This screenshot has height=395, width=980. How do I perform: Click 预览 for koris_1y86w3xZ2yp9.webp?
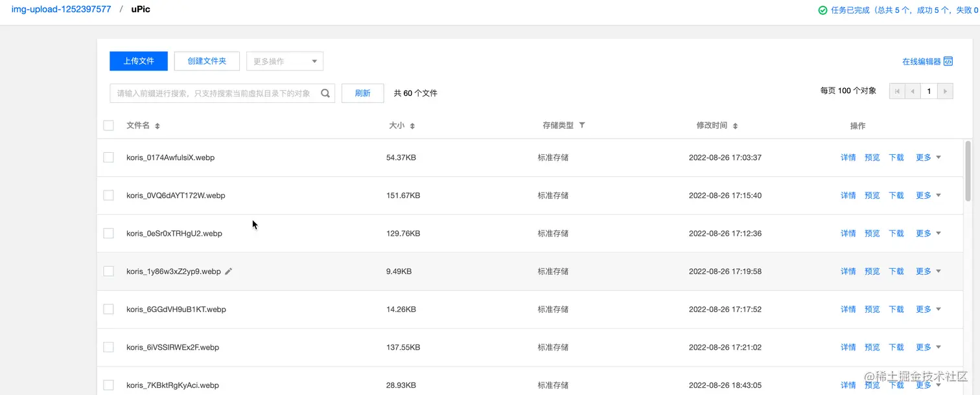[872, 271]
